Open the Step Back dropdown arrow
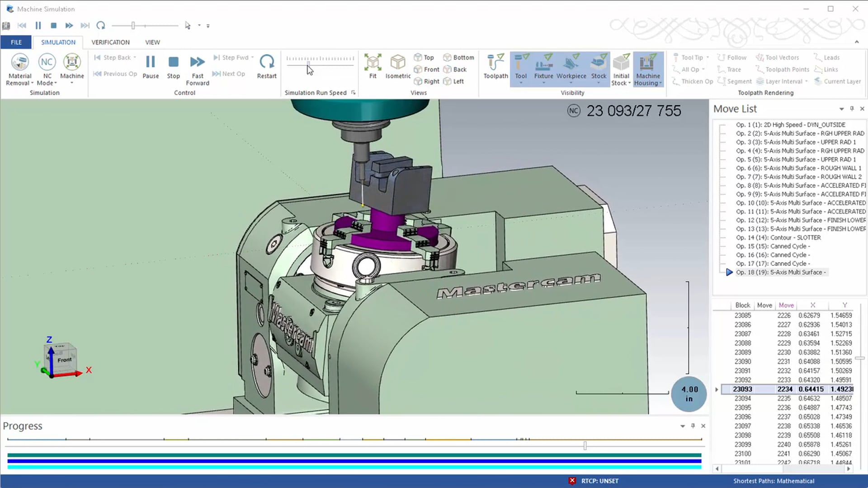 pos(135,57)
